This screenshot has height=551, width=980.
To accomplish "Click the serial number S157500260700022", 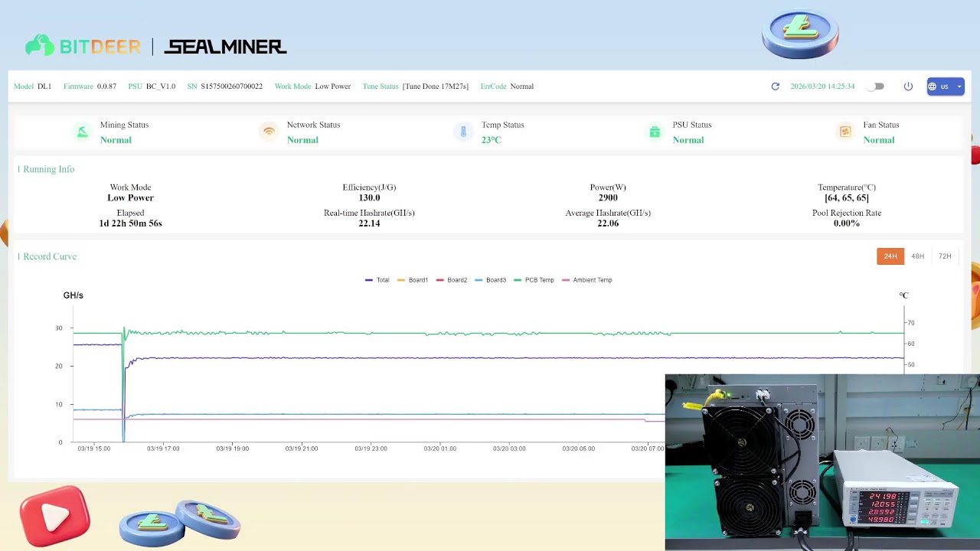I will click(x=231, y=86).
